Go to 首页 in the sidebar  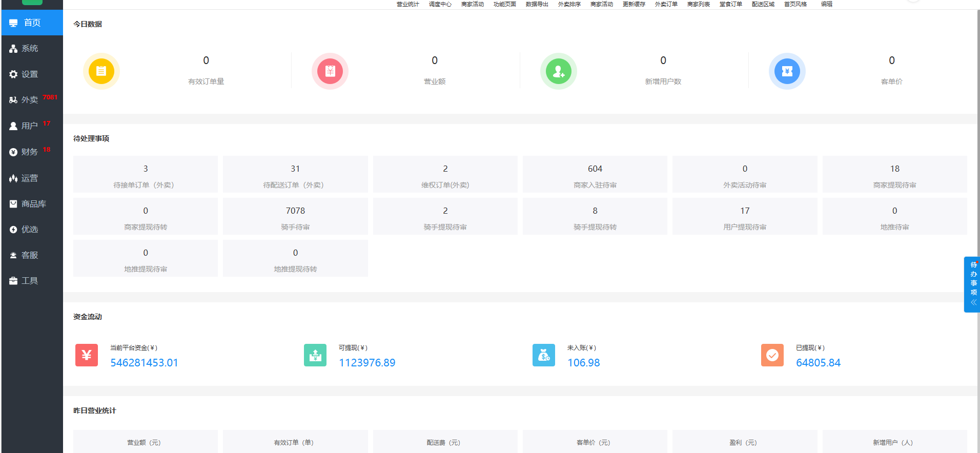point(32,23)
